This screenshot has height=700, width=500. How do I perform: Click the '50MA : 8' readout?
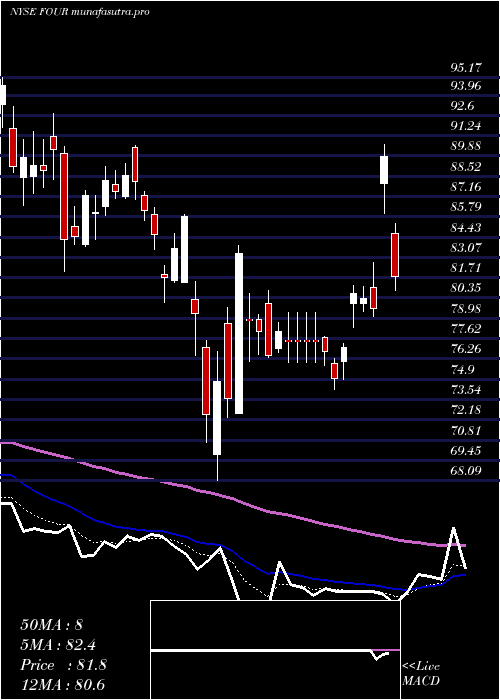[52, 625]
